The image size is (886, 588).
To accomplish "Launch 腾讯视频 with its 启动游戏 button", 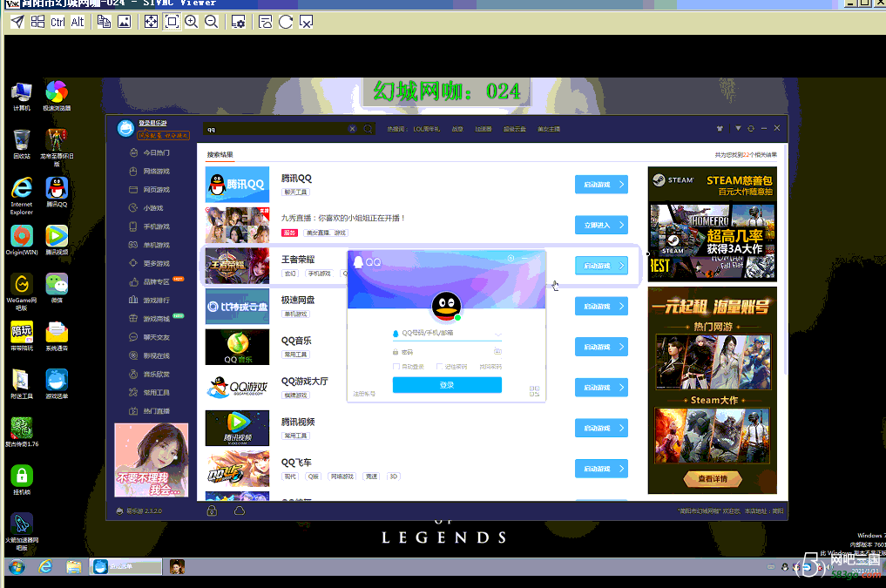I will [601, 428].
